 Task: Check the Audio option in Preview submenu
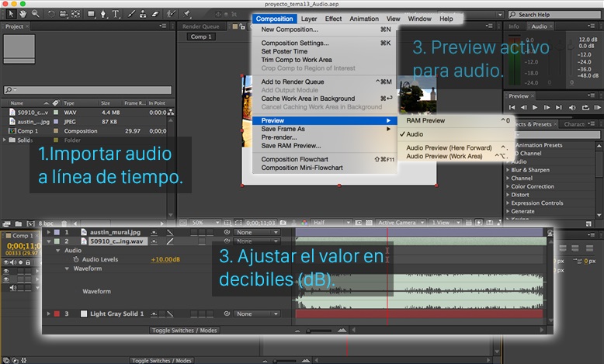pyautogui.click(x=415, y=134)
